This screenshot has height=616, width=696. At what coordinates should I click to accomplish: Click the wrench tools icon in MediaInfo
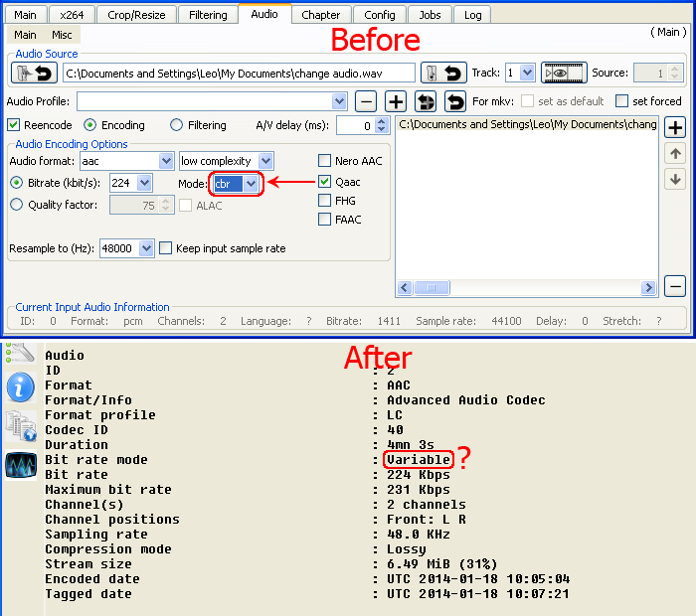tap(20, 353)
